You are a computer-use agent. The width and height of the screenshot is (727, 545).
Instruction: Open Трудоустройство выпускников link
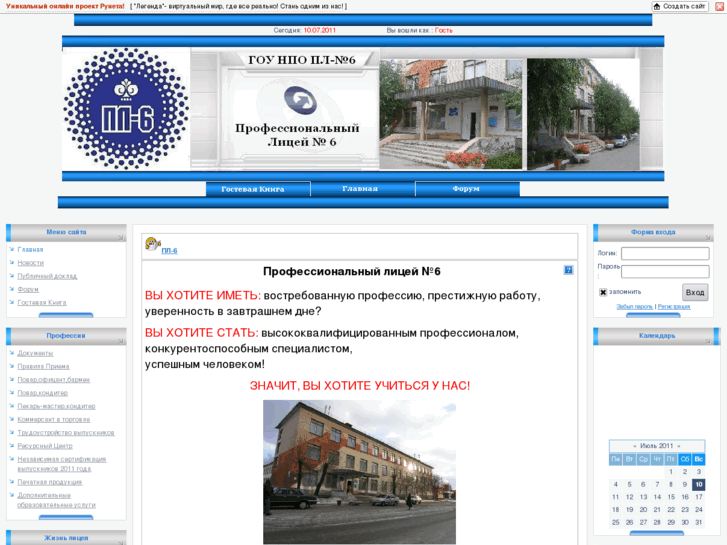pyautogui.click(x=66, y=433)
